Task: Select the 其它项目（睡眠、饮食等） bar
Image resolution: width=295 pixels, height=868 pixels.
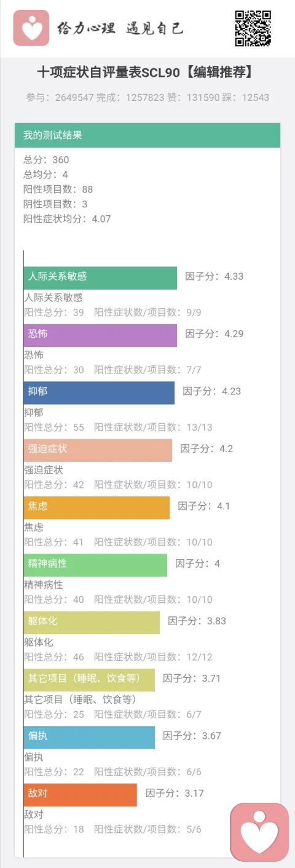Action: click(90, 680)
